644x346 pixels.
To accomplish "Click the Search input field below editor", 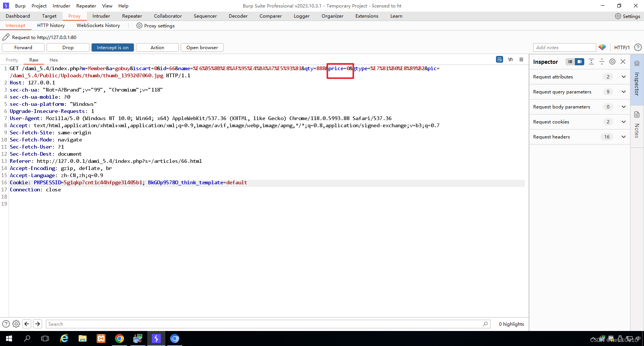I will 268,324.
